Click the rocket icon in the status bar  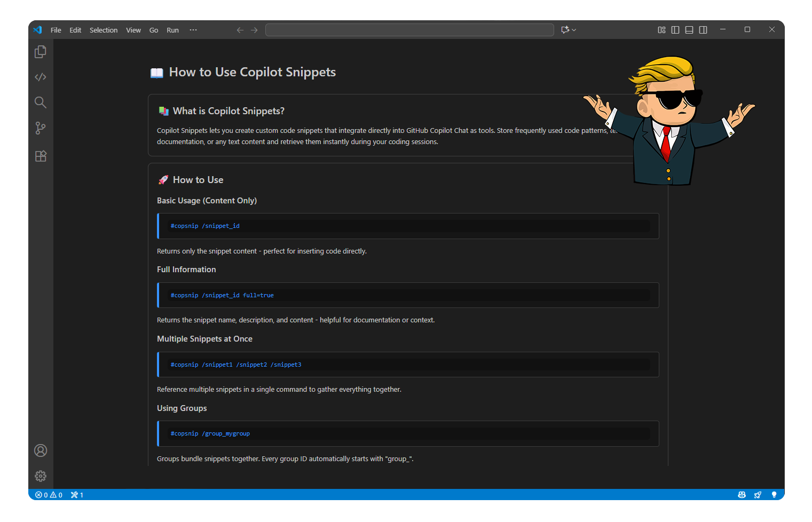(758, 494)
